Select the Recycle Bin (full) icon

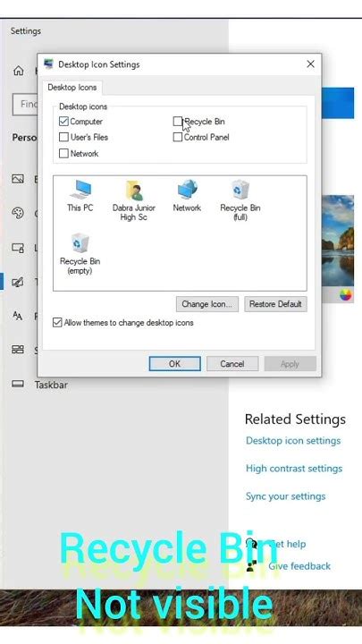pyautogui.click(x=240, y=201)
